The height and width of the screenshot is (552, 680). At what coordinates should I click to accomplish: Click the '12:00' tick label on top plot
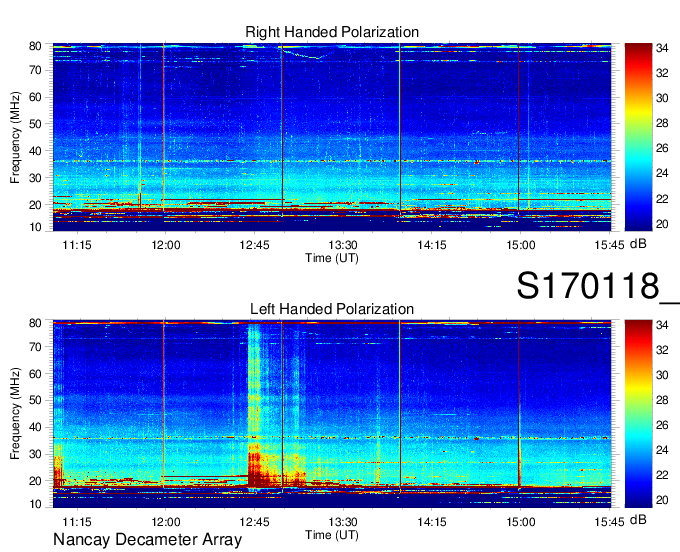point(166,245)
